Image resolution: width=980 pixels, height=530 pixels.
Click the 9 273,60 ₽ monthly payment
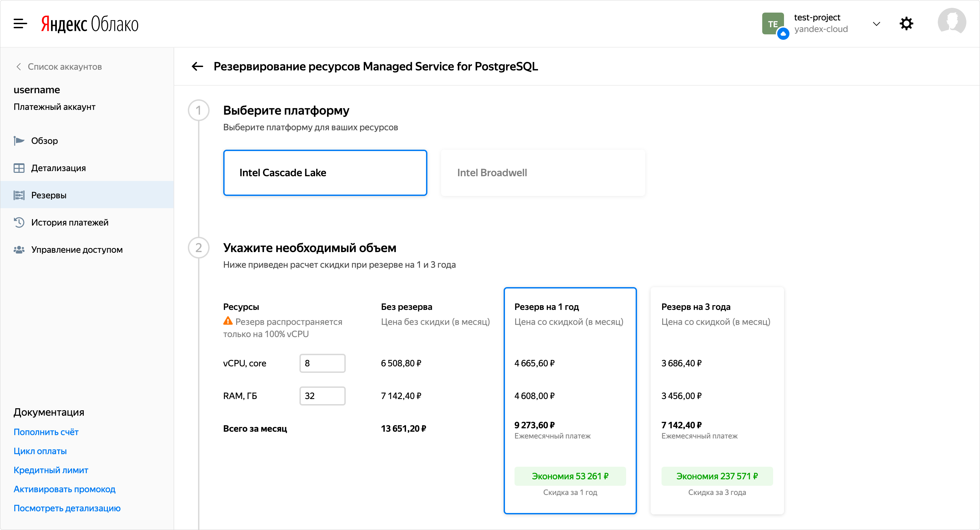click(x=535, y=425)
